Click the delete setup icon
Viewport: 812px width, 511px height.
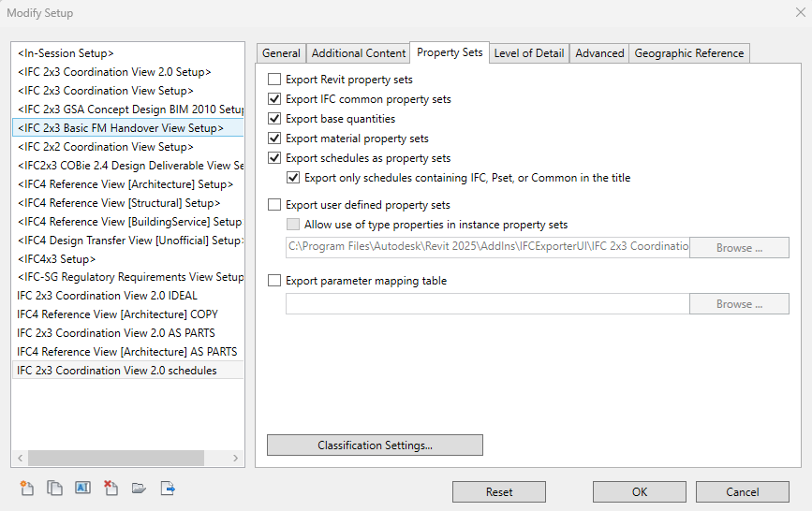point(111,488)
